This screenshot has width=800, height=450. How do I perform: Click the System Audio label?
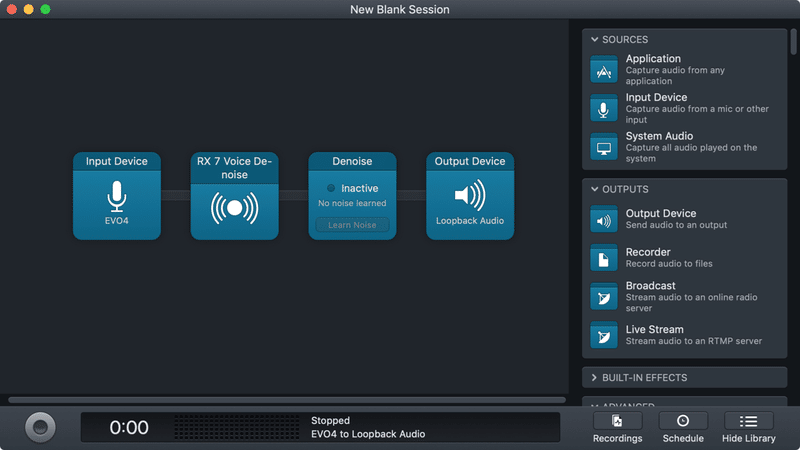click(x=659, y=136)
